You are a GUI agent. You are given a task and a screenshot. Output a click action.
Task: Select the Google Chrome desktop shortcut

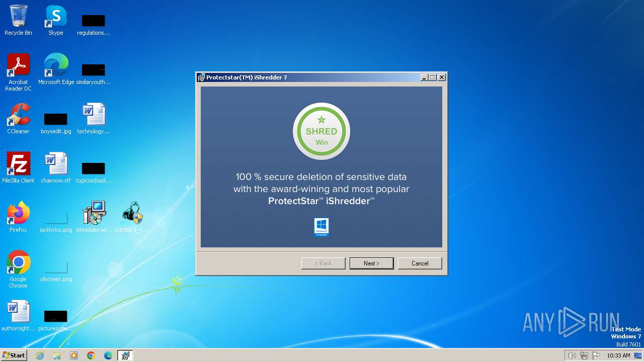pos(18,270)
